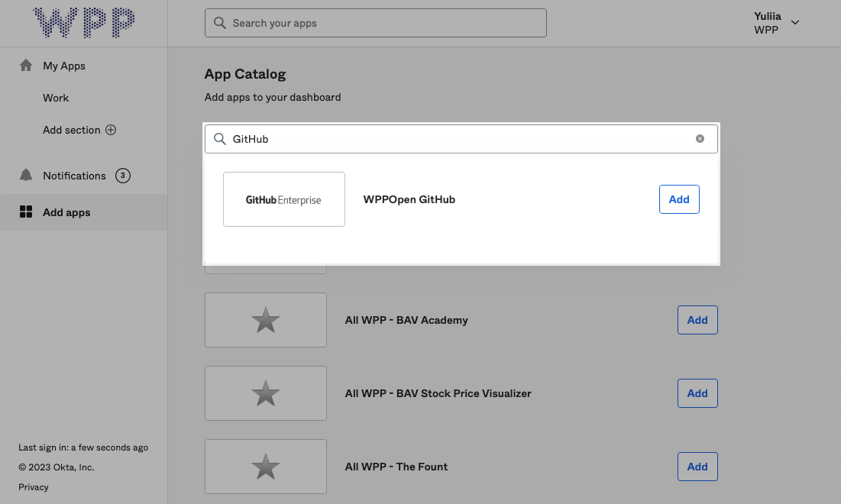
Task: Open the Work section in sidebar
Action: pos(56,98)
